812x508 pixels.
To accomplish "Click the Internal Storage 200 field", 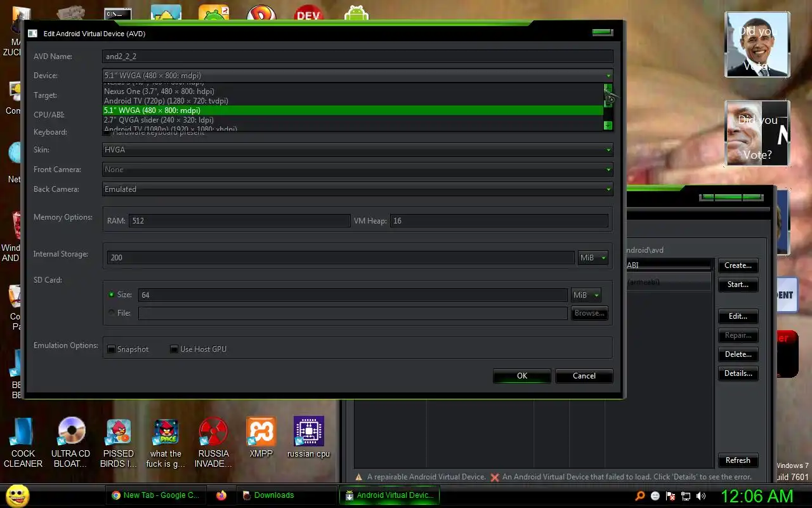I will [x=341, y=257].
